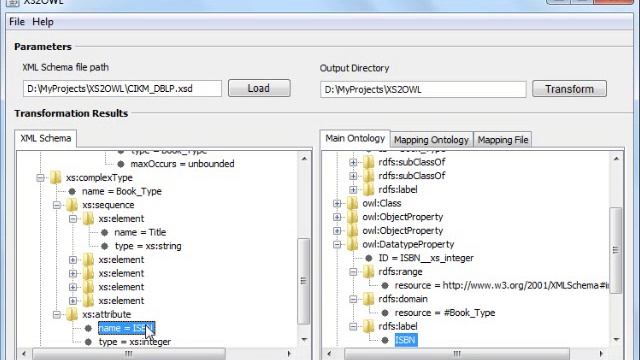
Task: Click the Load button
Action: click(x=259, y=88)
